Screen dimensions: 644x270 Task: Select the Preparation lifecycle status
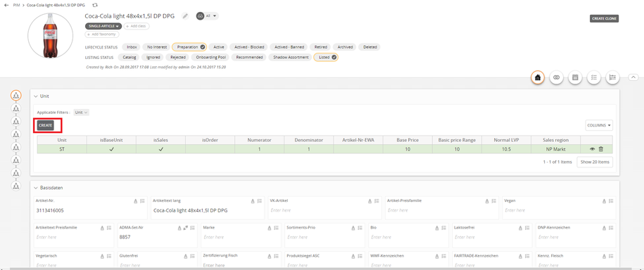pos(189,47)
